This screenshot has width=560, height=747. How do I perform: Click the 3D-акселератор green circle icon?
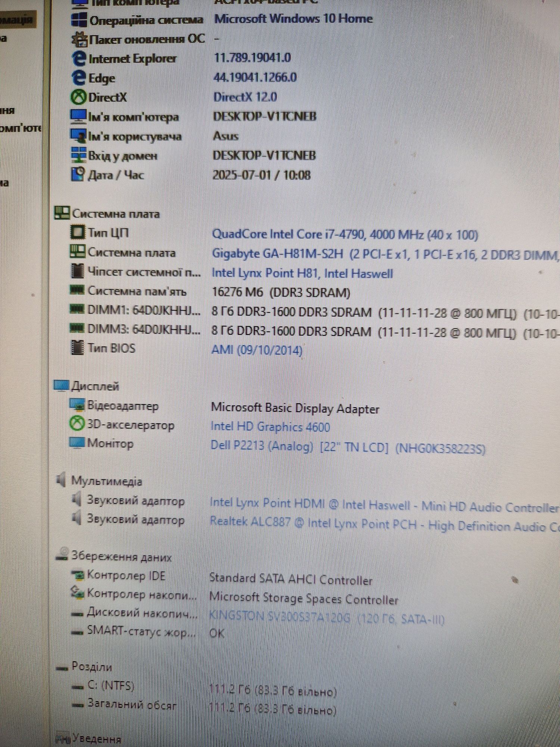[77, 424]
